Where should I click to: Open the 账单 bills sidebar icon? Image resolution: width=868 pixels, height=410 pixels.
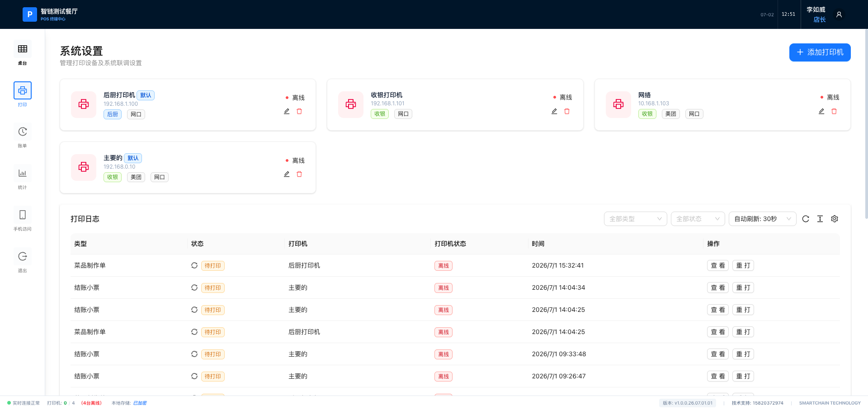(x=23, y=132)
